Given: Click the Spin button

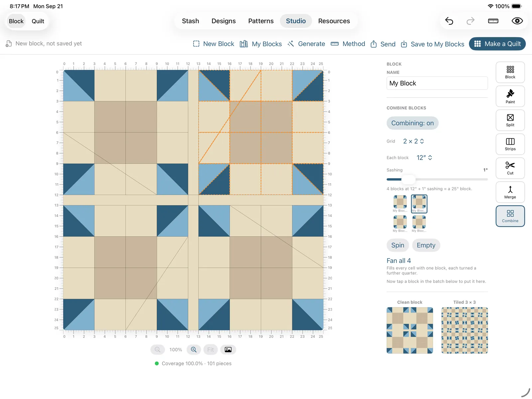Looking at the screenshot, I should click(x=398, y=245).
